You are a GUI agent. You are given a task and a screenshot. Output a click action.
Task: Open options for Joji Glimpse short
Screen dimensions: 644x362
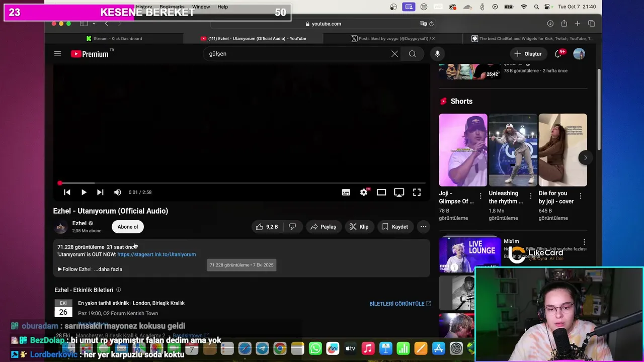[x=480, y=196]
